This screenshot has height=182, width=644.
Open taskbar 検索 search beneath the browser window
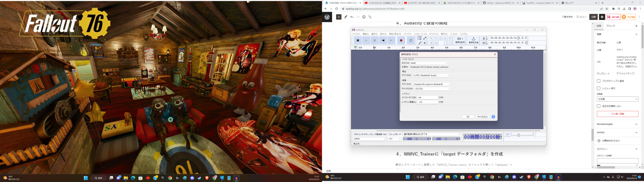[421, 177]
